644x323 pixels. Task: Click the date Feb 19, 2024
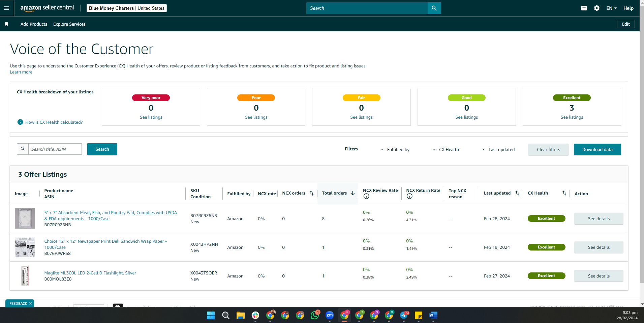tap(497, 247)
